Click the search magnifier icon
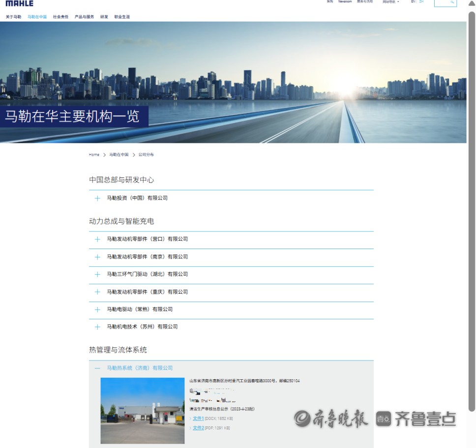This screenshot has height=448, width=476. click(452, 2)
